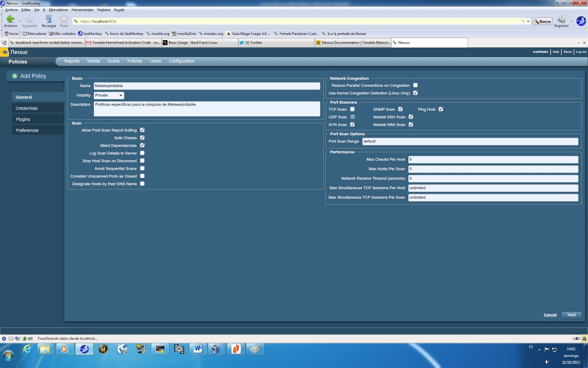Click the SeaMonkey throbber logo
This screenshot has width=588, height=368.
tap(581, 21)
